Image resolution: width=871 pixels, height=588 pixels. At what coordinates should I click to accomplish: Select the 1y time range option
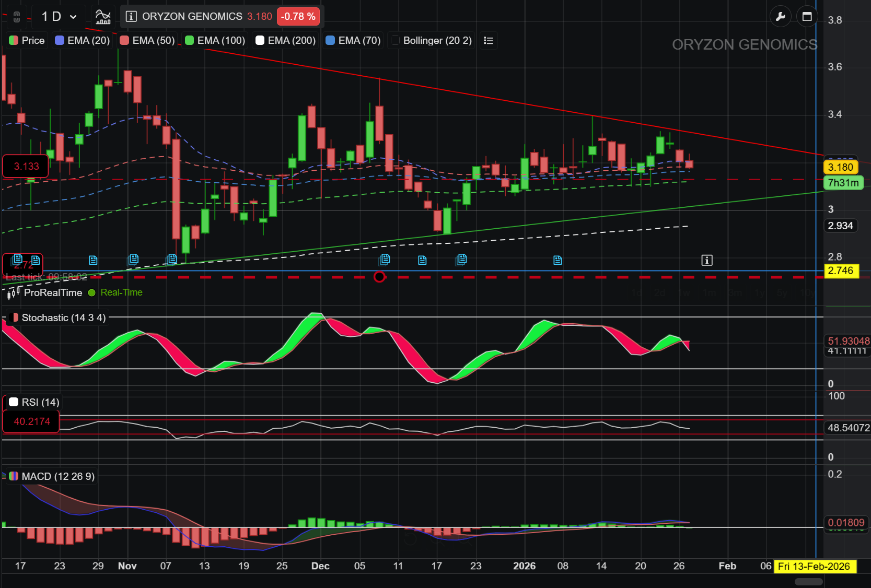coord(759,293)
